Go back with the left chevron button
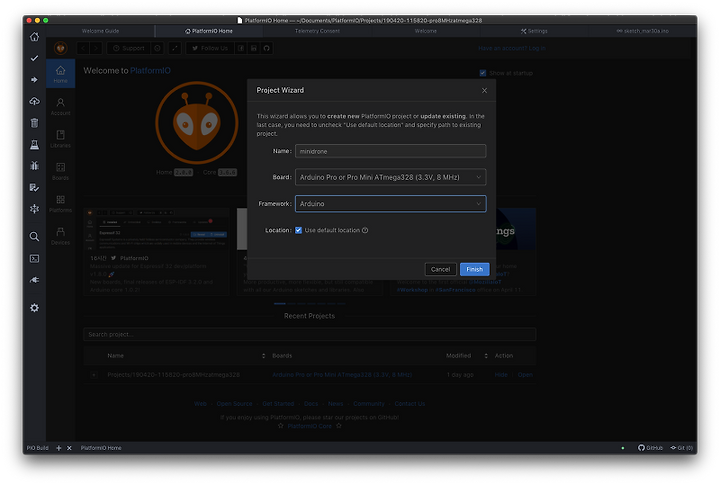Image resolution: width=720 pixels, height=485 pixels. [83, 48]
